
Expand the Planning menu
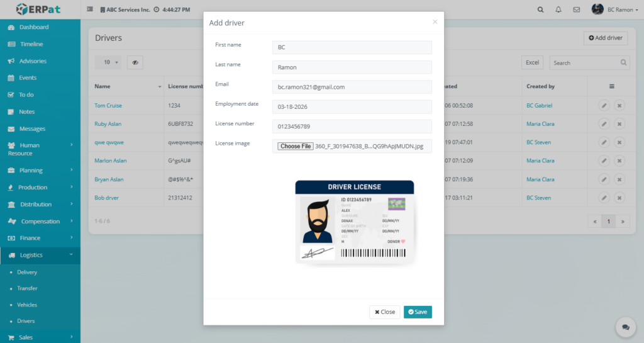tap(40, 170)
